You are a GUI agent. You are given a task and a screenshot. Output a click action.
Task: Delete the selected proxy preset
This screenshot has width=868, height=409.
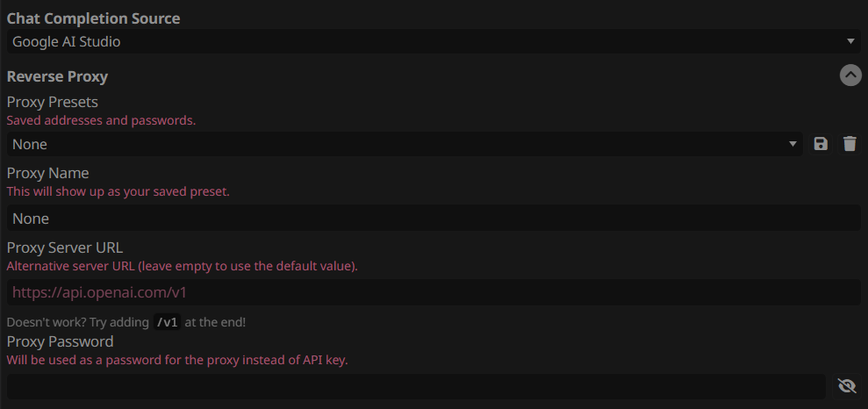[x=850, y=145]
